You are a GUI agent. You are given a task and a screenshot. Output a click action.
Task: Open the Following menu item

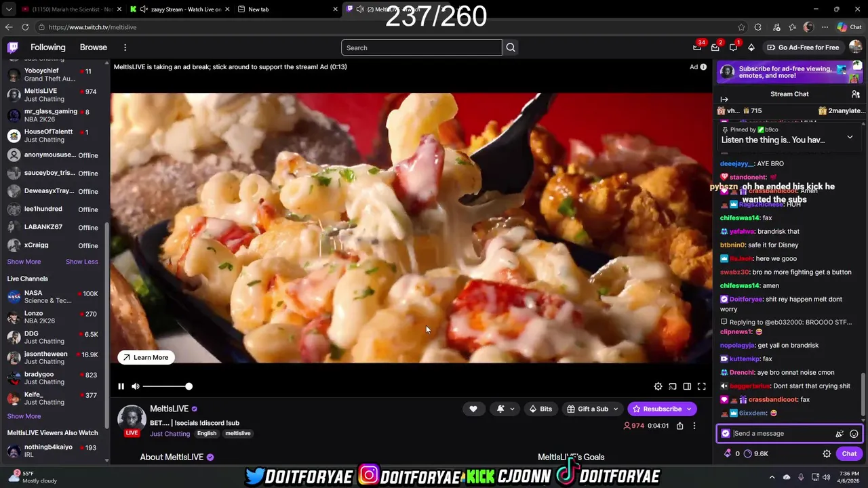47,47
